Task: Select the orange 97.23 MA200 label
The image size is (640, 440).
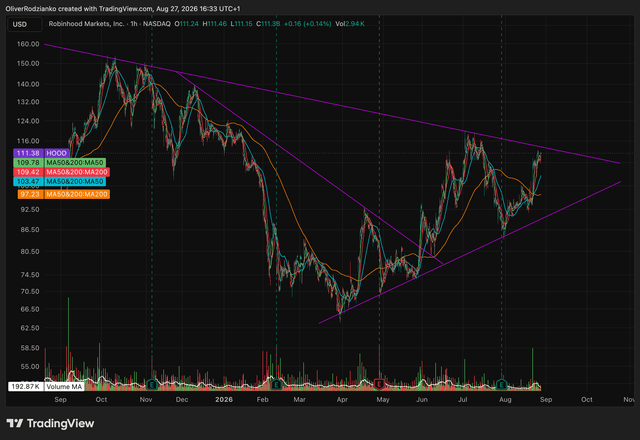Action: [x=64, y=194]
